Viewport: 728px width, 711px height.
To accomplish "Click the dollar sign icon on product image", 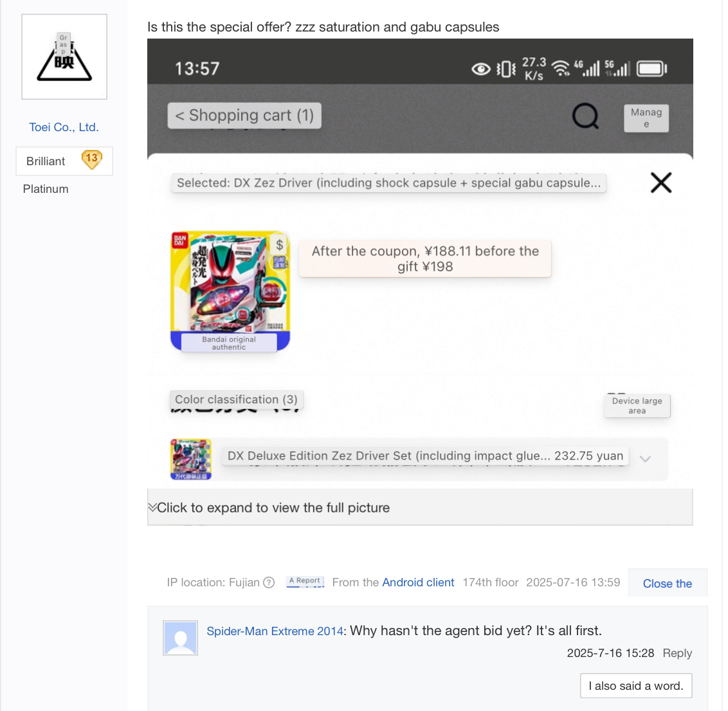I will pos(280,244).
